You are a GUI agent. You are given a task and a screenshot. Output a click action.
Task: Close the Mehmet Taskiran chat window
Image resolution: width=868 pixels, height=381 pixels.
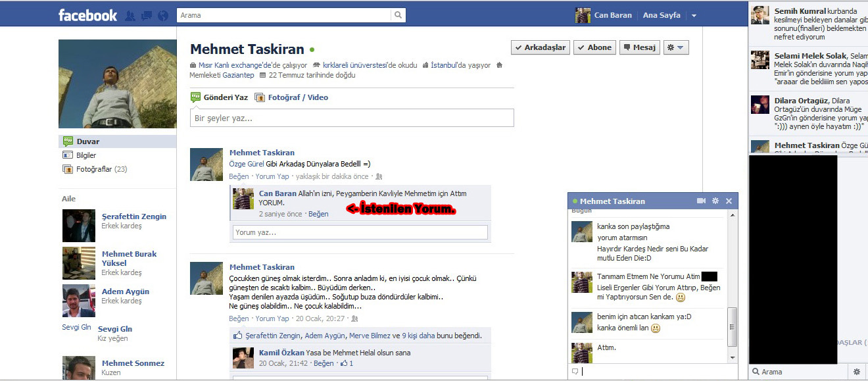[x=729, y=201]
